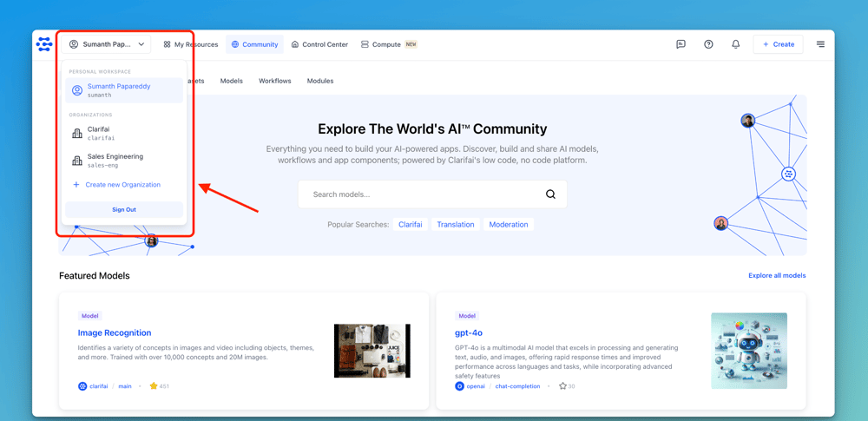Open the My Resources tab
Screen dimensions: 868x421
(191, 44)
